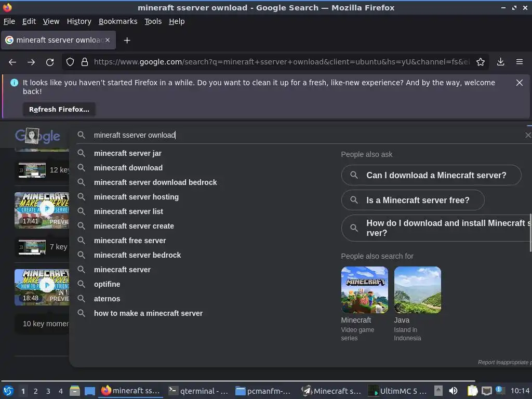Click How do I download and install question
The height and width of the screenshot is (399, 532).
(x=436, y=228)
